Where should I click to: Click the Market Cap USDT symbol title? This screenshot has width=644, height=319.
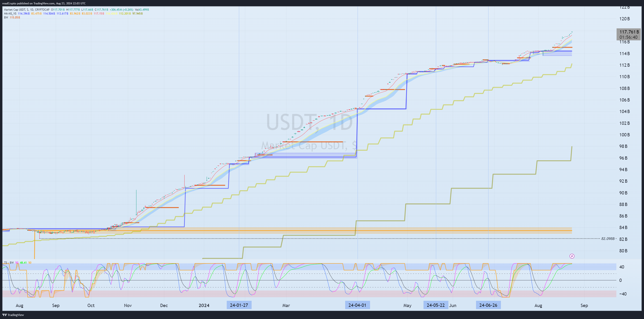click(x=26, y=9)
